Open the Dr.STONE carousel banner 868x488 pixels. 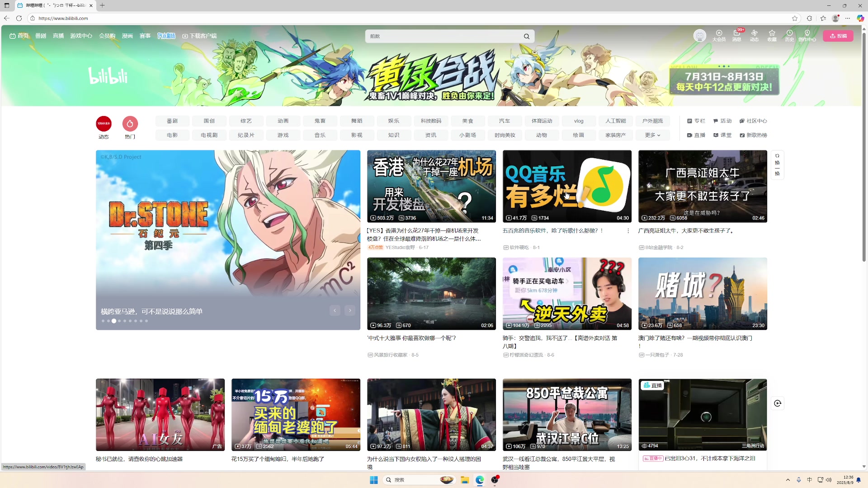228,240
